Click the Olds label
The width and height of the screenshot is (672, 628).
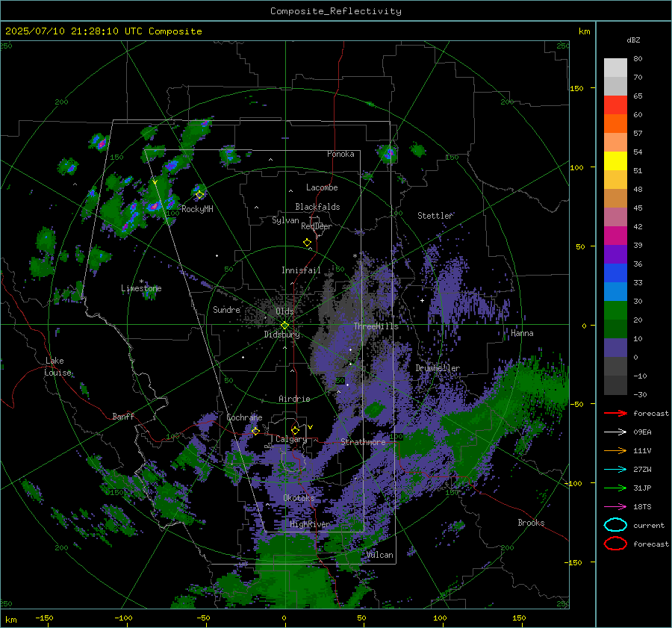point(284,311)
